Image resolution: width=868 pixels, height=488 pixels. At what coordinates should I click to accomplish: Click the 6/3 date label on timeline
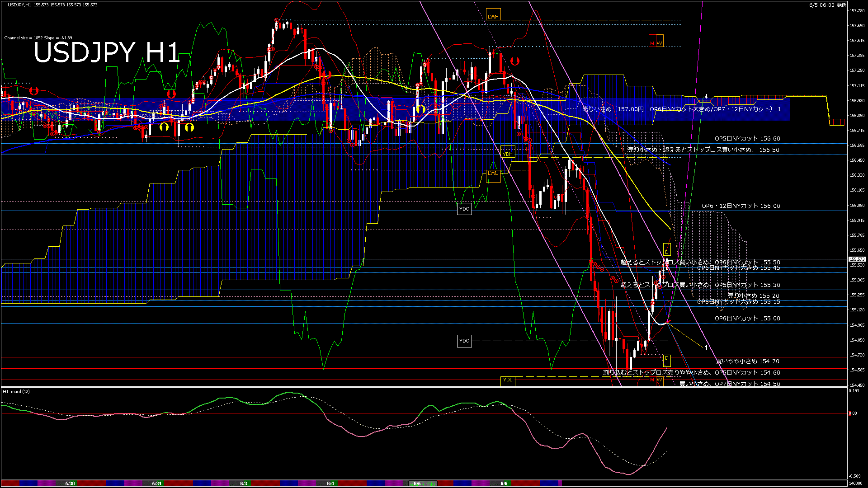tap(244, 483)
